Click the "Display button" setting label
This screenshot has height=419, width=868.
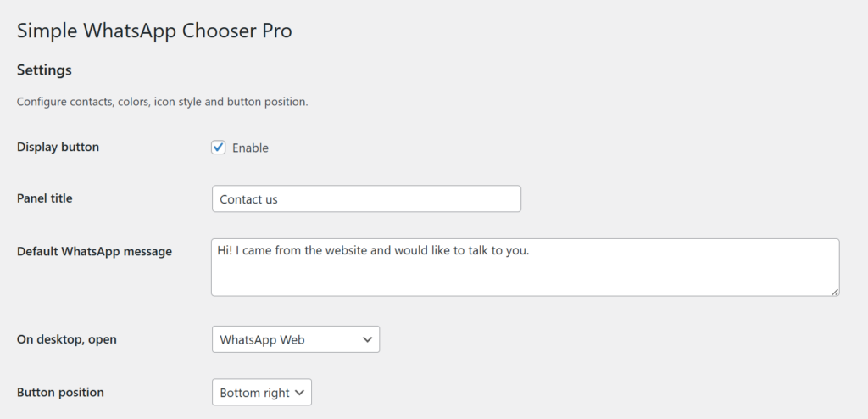pos(58,147)
